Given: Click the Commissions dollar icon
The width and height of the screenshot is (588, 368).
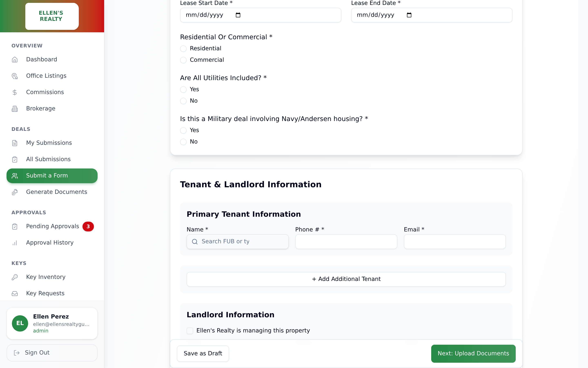Looking at the screenshot, I should (x=15, y=92).
